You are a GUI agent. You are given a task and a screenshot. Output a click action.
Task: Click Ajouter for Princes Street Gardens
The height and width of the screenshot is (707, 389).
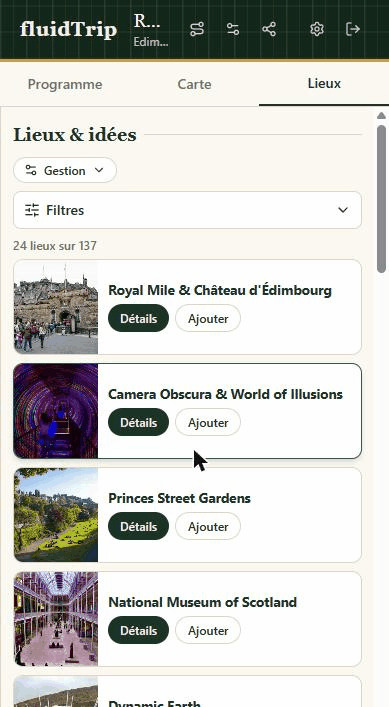click(208, 526)
